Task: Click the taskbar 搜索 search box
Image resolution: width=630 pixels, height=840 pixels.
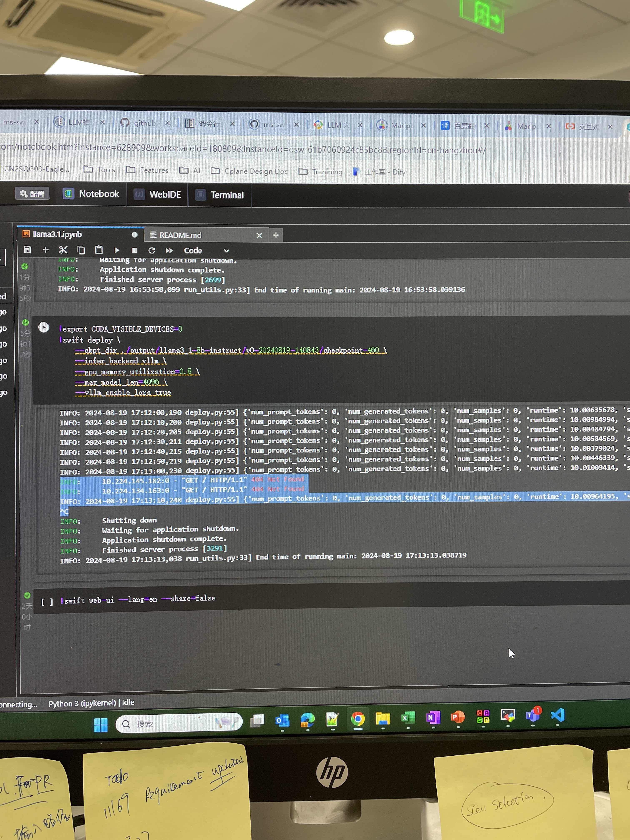Action: 179,723
